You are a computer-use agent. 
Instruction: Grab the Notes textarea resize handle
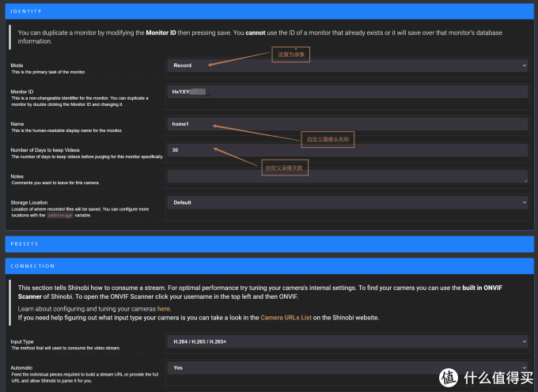click(525, 182)
